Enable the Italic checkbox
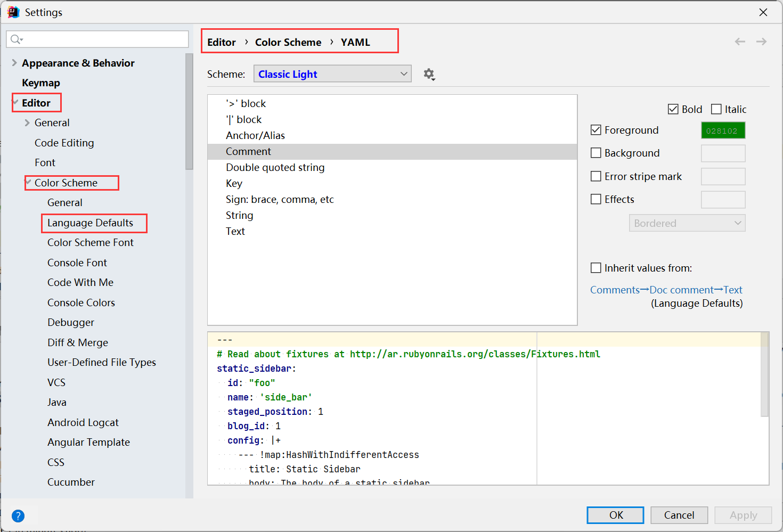Image resolution: width=783 pixels, height=532 pixels. 716,109
